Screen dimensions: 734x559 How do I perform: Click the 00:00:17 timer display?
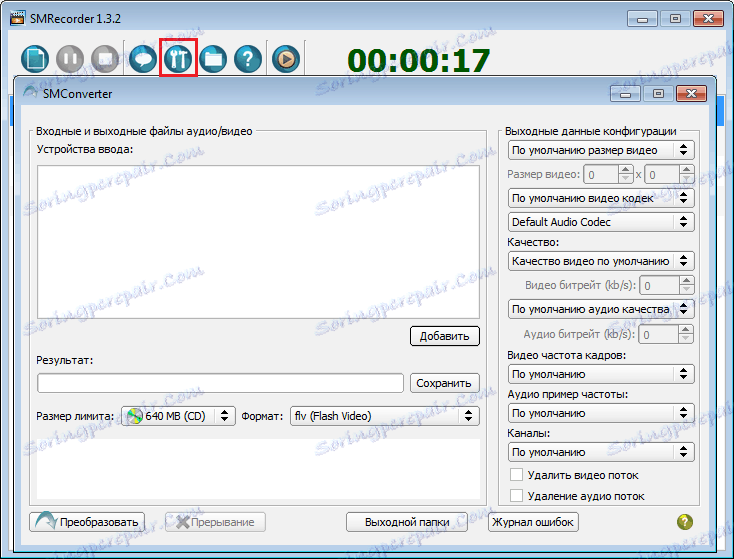point(418,61)
